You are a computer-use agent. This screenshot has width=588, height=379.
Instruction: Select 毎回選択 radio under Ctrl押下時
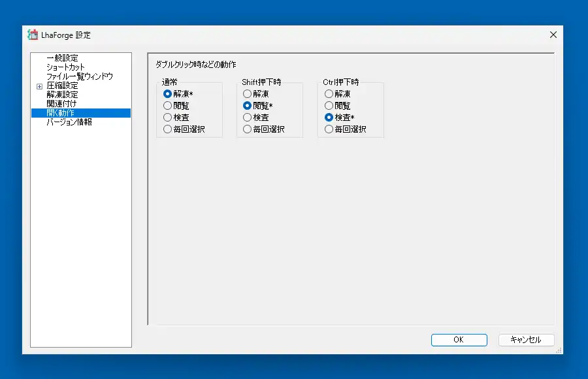(x=346, y=129)
